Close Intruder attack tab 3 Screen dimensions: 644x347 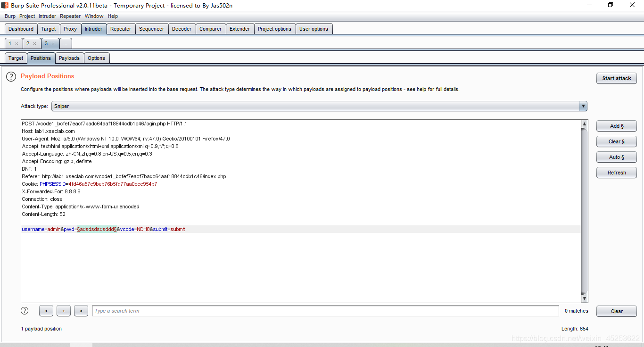[53, 43]
